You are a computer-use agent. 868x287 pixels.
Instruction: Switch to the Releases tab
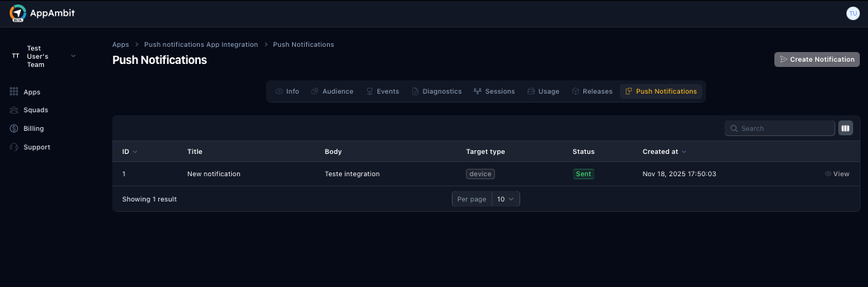(592, 91)
